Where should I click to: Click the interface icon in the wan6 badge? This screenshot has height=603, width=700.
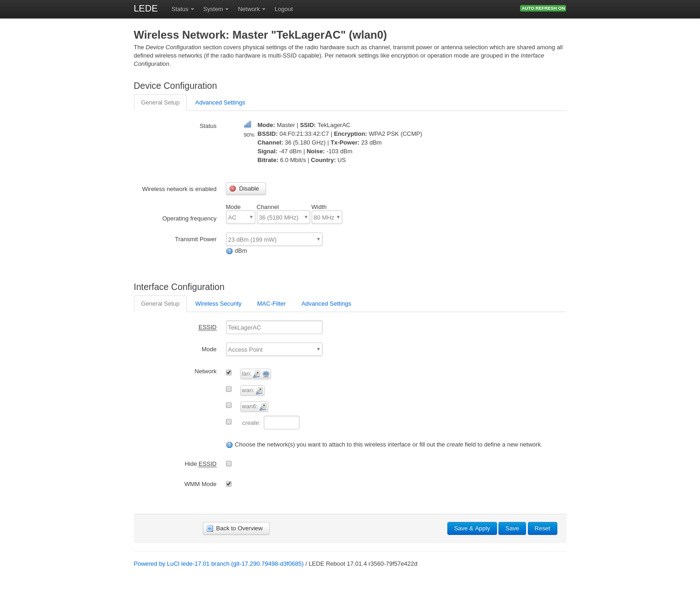(263, 407)
